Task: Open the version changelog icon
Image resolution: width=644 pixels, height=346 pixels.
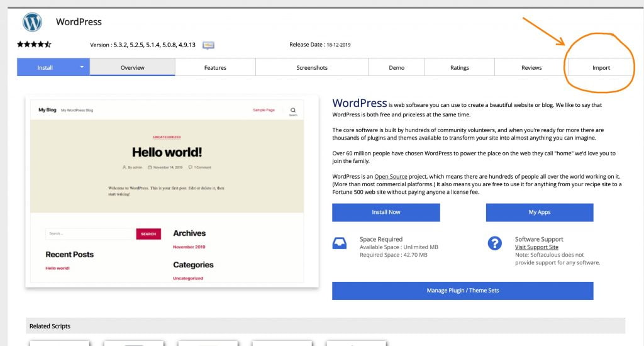Action: (x=208, y=45)
